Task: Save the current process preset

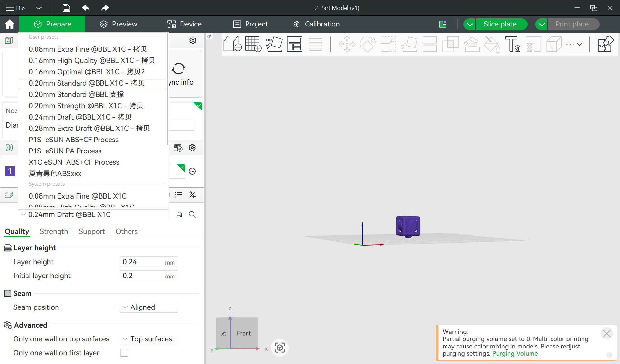Action: (179, 214)
